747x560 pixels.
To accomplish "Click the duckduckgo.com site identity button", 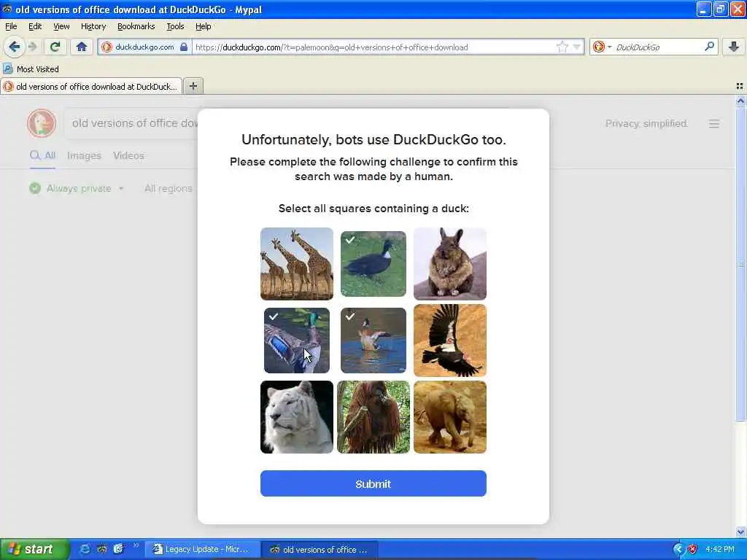I will coord(144,47).
